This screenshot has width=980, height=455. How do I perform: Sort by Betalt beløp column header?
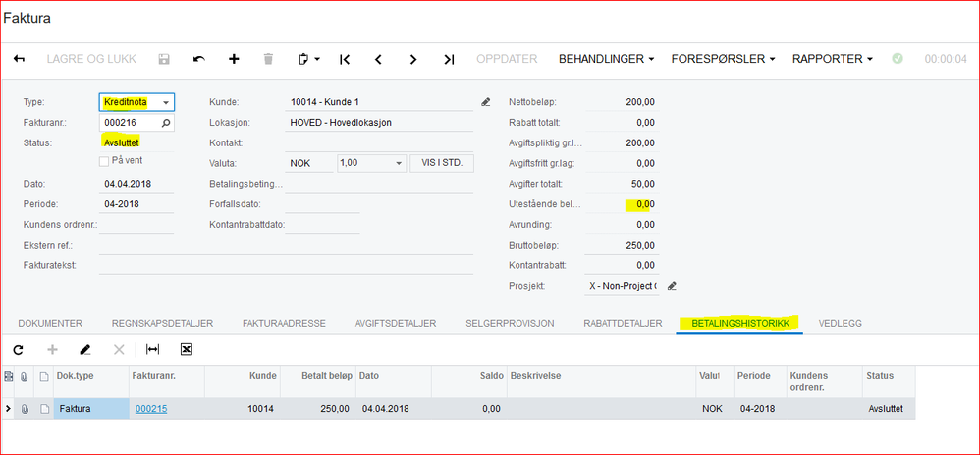click(x=317, y=381)
